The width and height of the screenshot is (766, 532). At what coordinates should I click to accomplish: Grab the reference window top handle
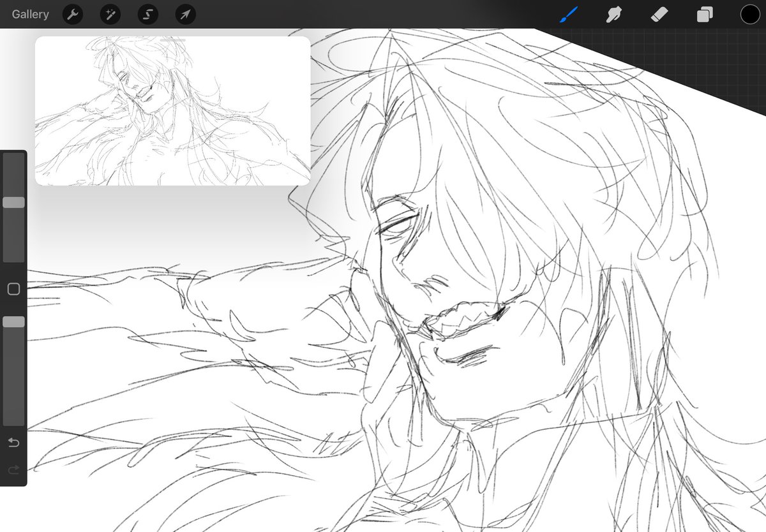[173, 40]
